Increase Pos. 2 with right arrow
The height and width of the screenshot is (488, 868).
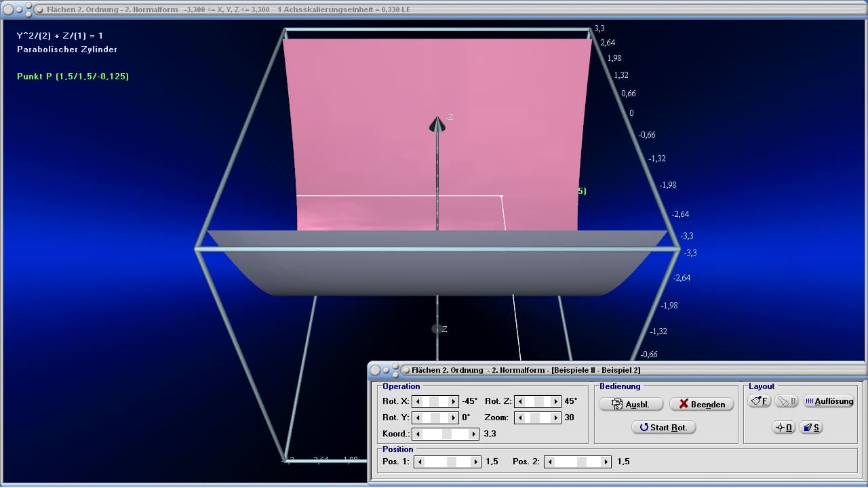pos(606,462)
